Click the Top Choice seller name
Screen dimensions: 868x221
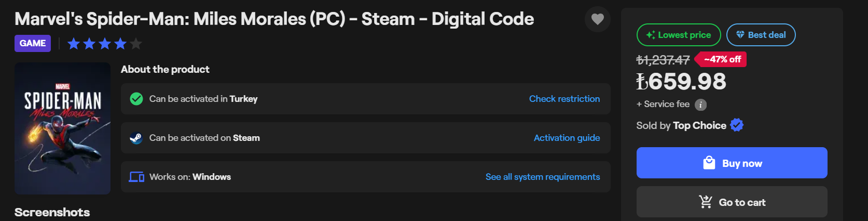click(699, 125)
